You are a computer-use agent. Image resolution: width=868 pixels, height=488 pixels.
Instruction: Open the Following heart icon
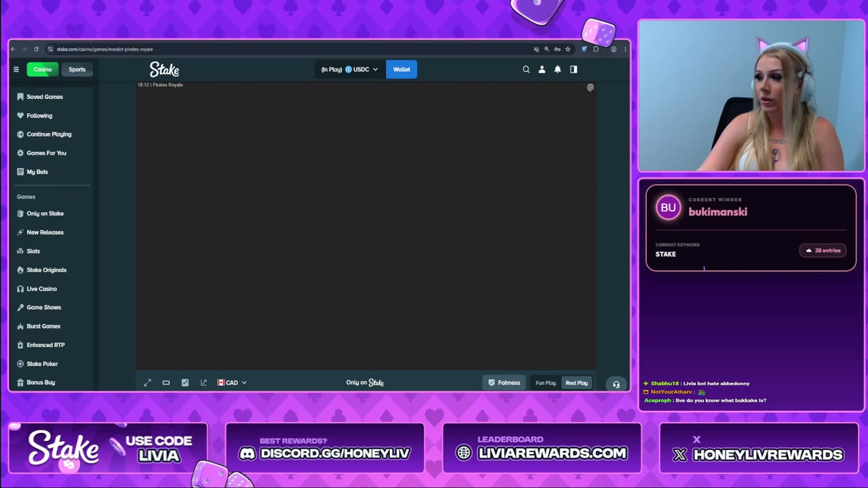tap(20, 116)
